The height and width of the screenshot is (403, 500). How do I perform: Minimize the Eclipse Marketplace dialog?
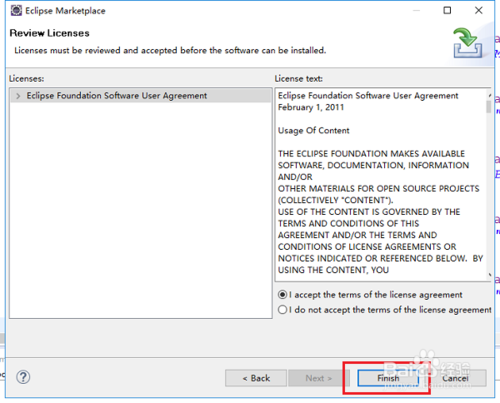pos(416,11)
